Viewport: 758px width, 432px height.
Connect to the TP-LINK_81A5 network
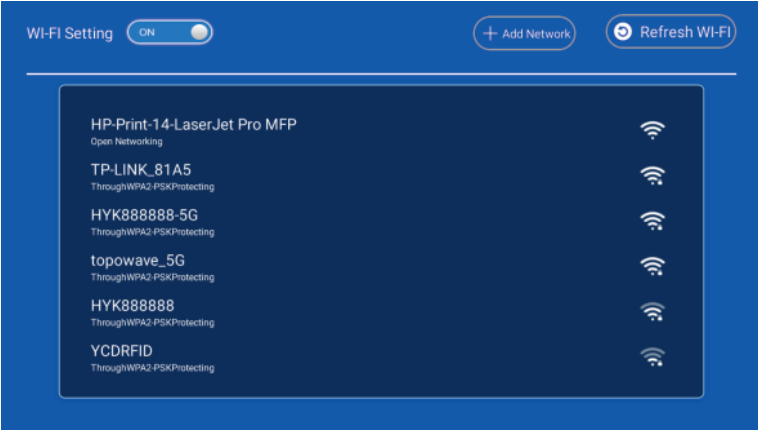(140, 170)
